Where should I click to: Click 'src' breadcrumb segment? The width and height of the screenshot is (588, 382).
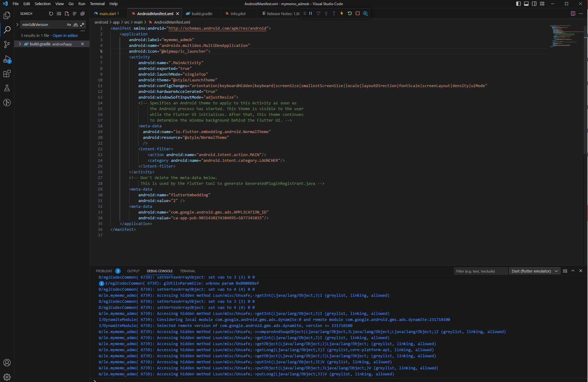(127, 22)
